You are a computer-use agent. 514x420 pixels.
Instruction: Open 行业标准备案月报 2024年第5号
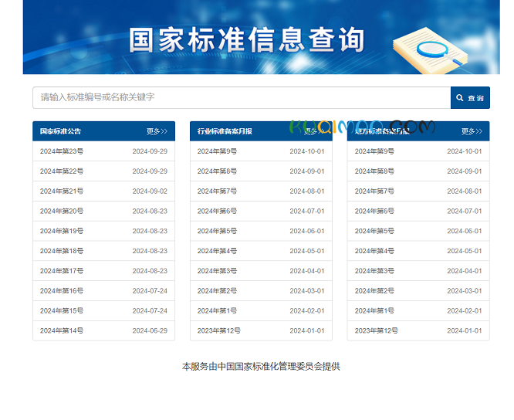pos(217,231)
